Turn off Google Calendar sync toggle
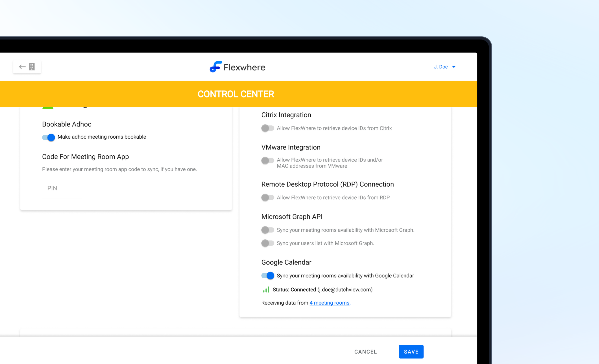 (x=267, y=276)
